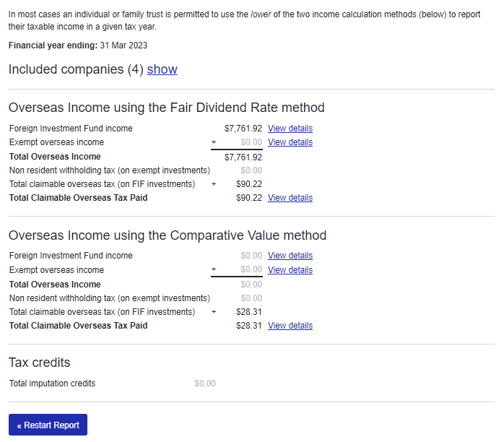Click the $90.22 FIF investments tax amount
504x442 pixels.
pos(249,184)
